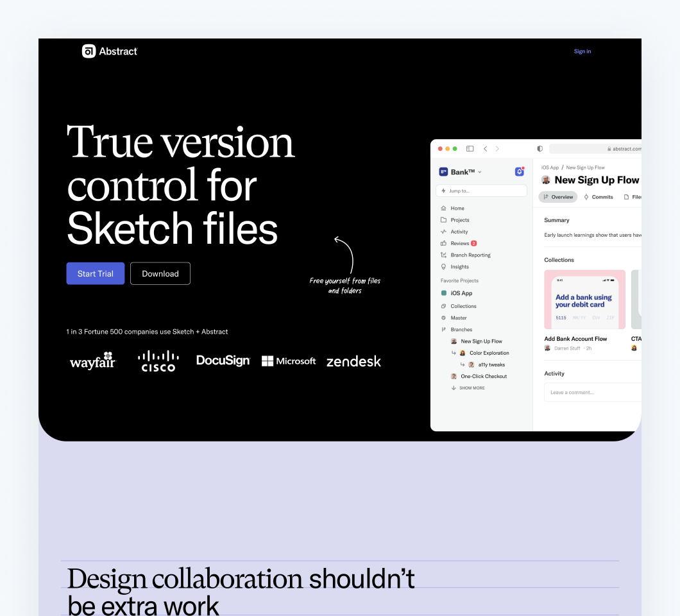Click the Zendesk logo
680x616 pixels.
point(353,361)
